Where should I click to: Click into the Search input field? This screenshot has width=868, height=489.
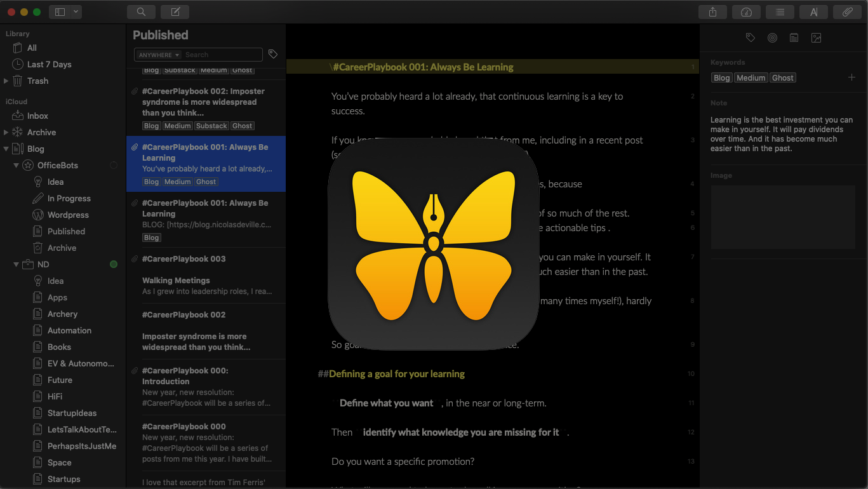coord(222,55)
